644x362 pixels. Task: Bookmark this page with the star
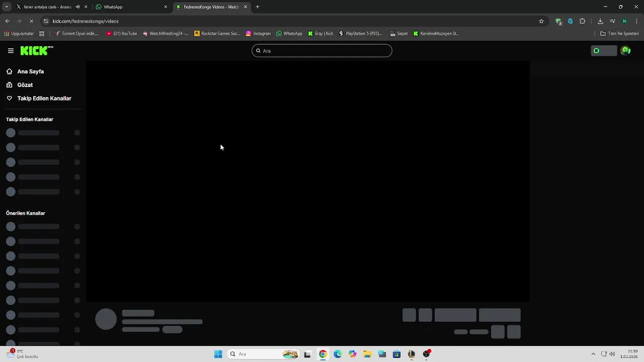(541, 21)
